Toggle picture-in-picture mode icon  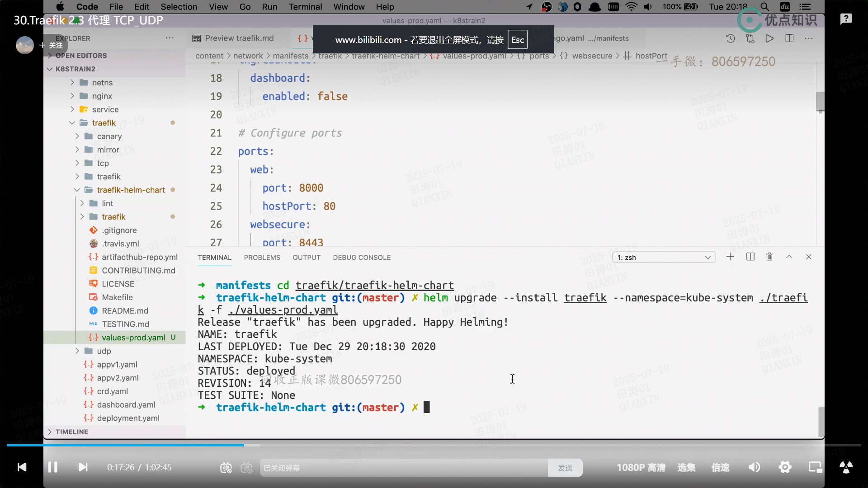click(815, 467)
